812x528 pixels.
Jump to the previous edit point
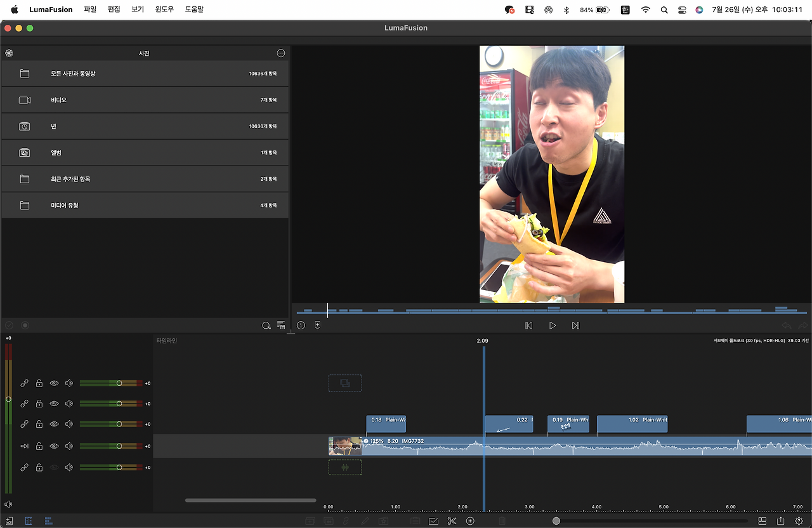coord(528,326)
